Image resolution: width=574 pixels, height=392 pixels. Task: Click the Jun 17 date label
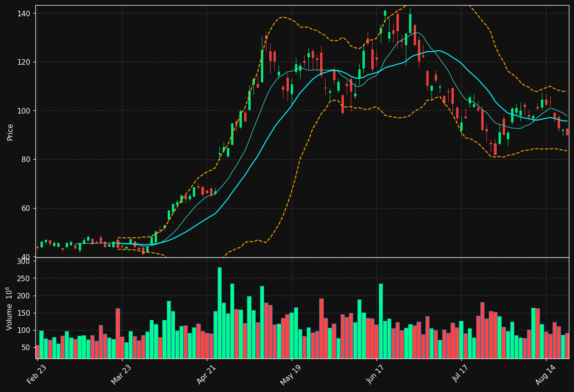376,374
